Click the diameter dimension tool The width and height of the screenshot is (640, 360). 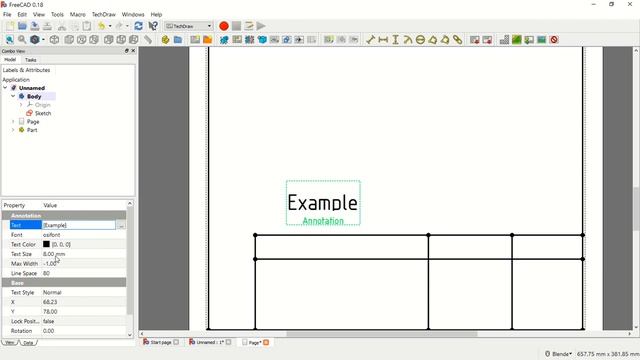tap(420, 40)
